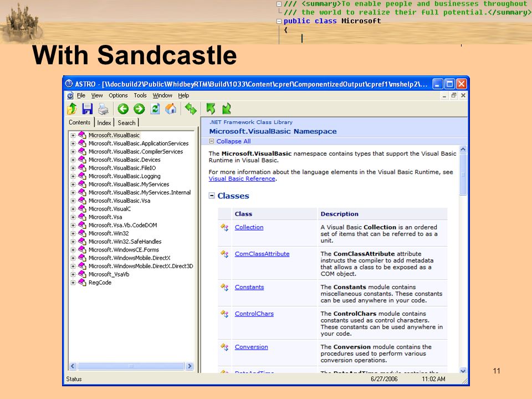The width and height of the screenshot is (532, 399).
Task: Click the Collapse All link
Action: 233,141
